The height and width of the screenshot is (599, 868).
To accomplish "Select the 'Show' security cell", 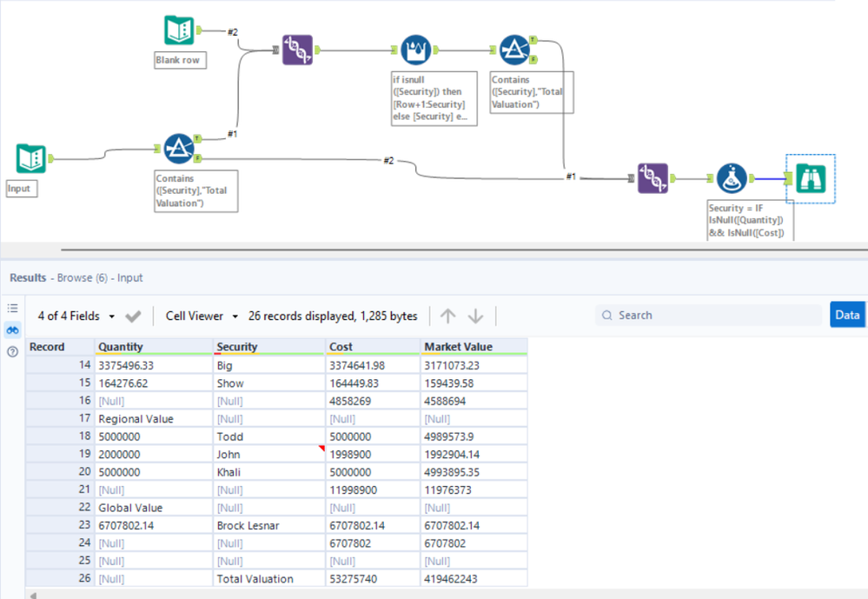I will click(269, 383).
